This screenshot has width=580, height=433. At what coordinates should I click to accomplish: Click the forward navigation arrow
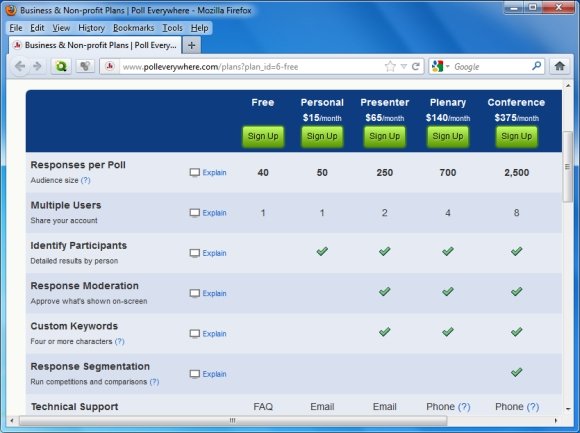pos(37,67)
